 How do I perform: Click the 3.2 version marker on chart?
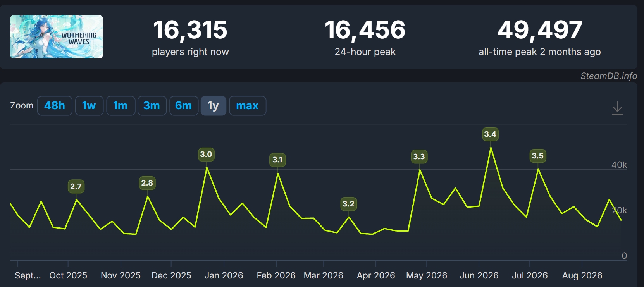click(x=349, y=204)
